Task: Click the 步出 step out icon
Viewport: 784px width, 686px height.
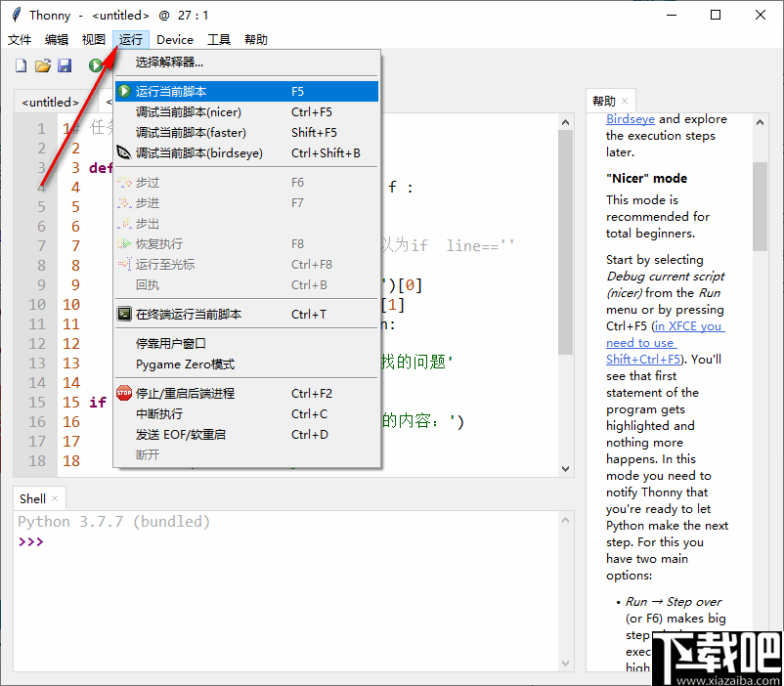Action: point(124,224)
